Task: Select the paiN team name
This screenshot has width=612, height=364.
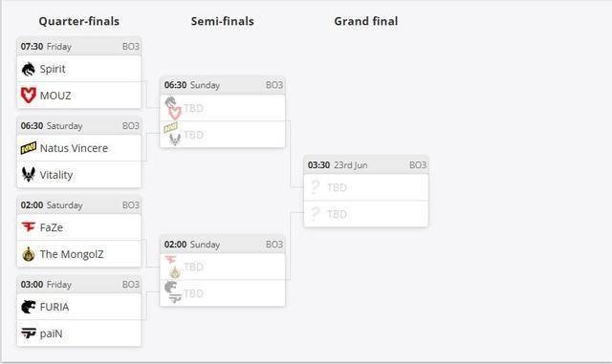Action: click(x=51, y=334)
